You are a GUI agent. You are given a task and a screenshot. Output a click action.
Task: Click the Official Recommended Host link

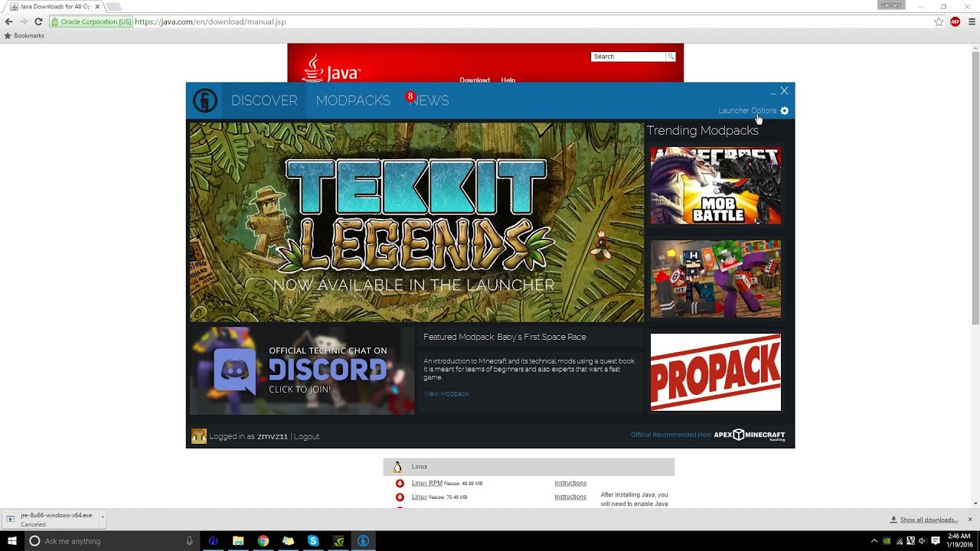coord(671,435)
